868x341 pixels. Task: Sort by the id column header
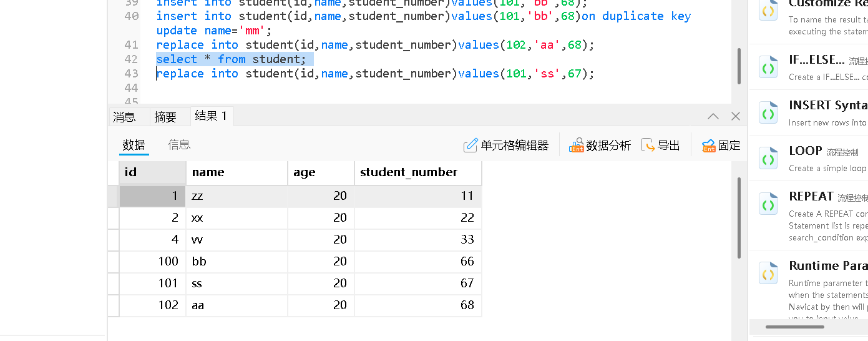click(152, 172)
